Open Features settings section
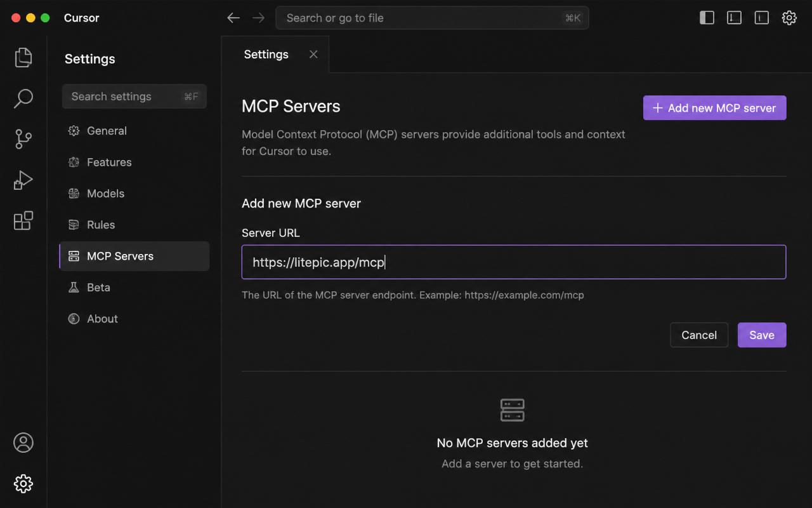The image size is (812, 508). (134, 162)
